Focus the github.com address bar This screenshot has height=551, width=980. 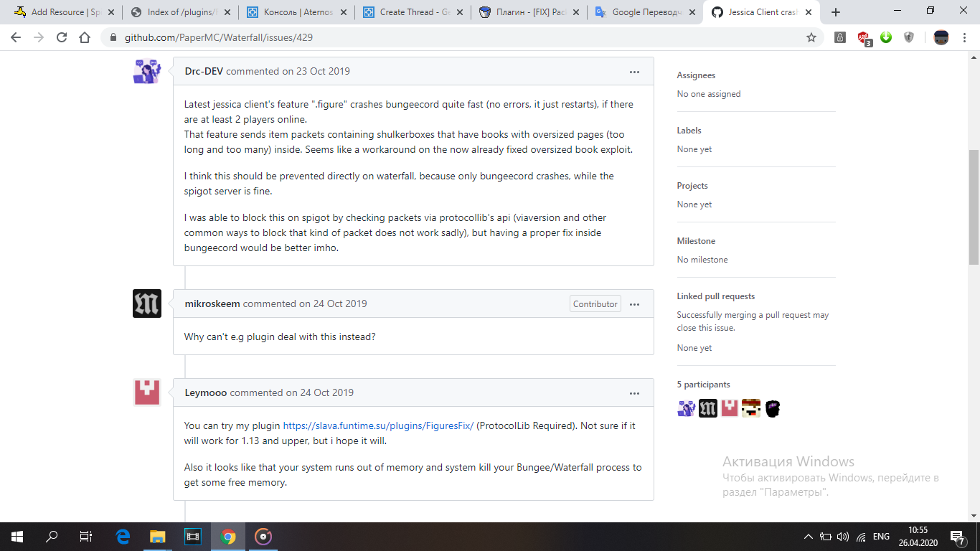[459, 37]
